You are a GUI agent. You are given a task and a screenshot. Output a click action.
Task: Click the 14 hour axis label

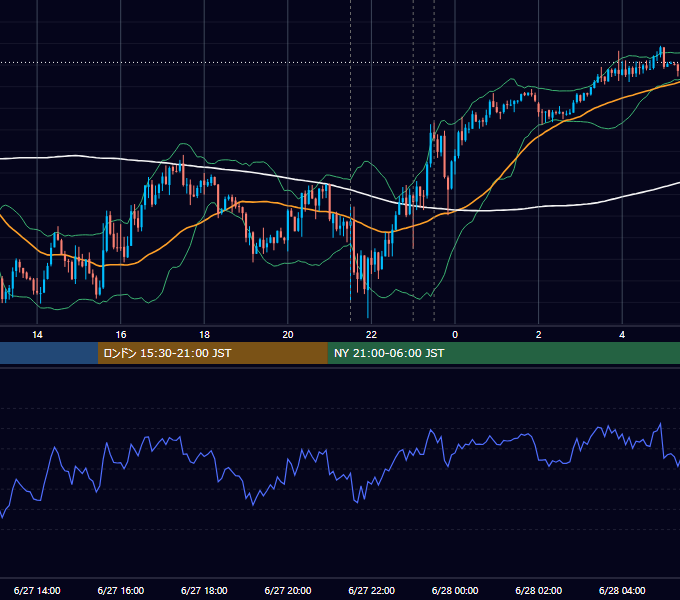click(x=37, y=335)
